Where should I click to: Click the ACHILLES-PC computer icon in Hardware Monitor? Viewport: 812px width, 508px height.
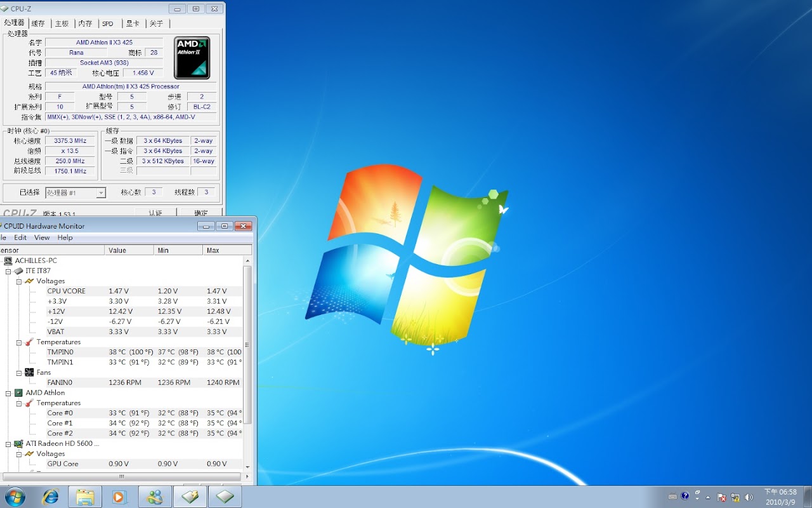(x=8, y=260)
